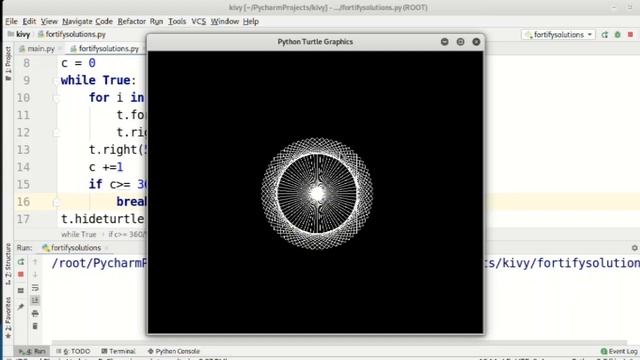Click up-the-stack-trace arrow in Run panel
This screenshot has width=640, height=360.
tap(35, 262)
